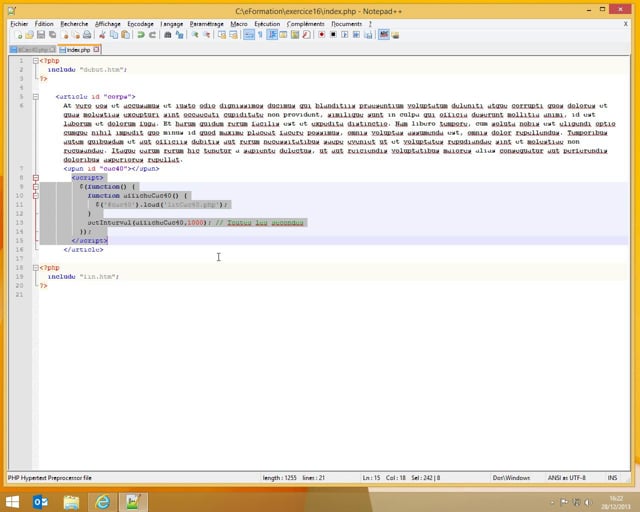Close the document with the menu-bar X
This screenshot has width=640, height=512.
coord(625,24)
